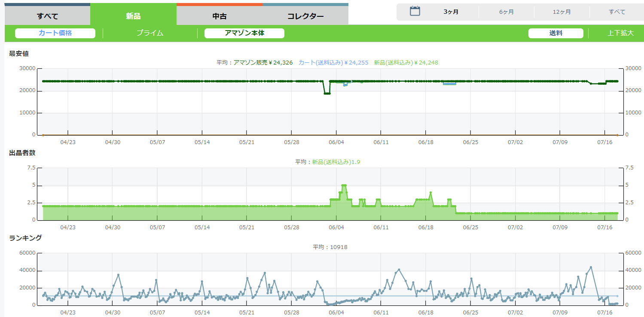The height and width of the screenshot is (317, 644).
Task: Switch to the コレクター tab
Action: click(305, 16)
